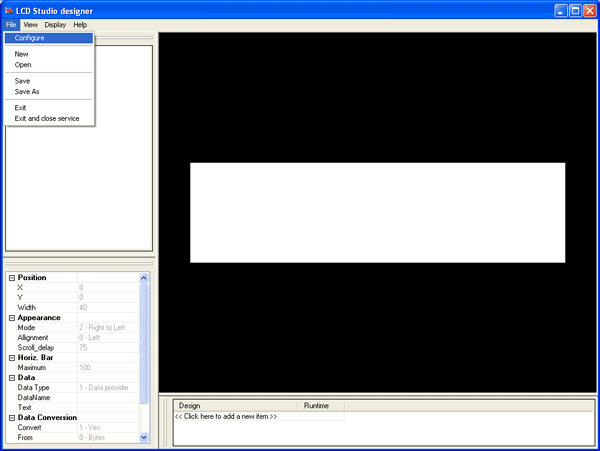
Task: Click the Convert value 1 - Yes
Action: [x=108, y=427]
